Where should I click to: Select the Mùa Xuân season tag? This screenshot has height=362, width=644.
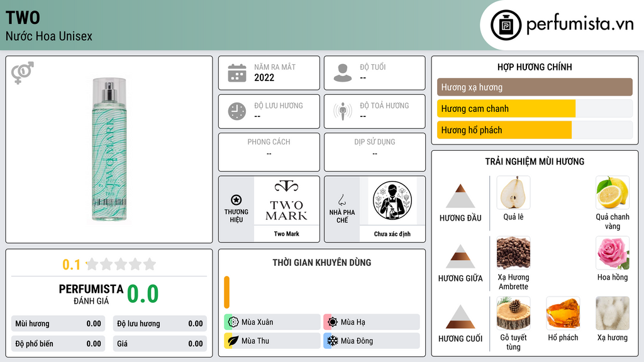pos(272,322)
